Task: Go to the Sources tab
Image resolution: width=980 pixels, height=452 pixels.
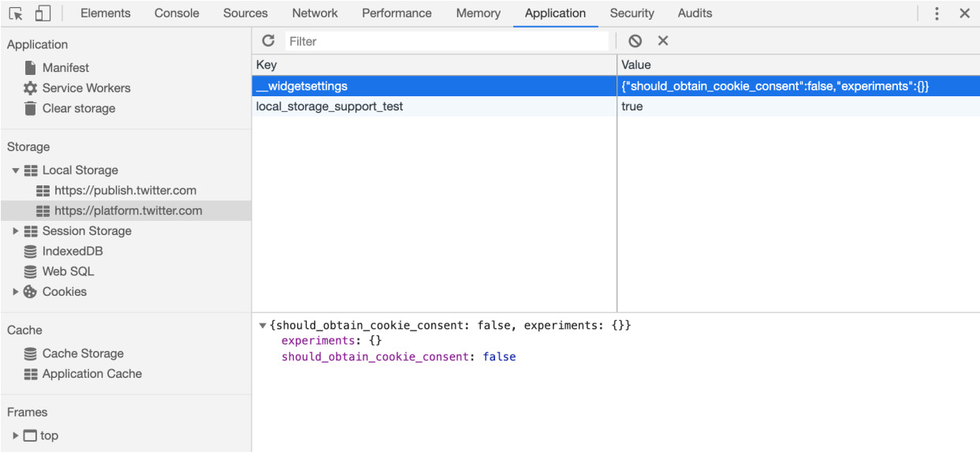Action: pos(245,13)
